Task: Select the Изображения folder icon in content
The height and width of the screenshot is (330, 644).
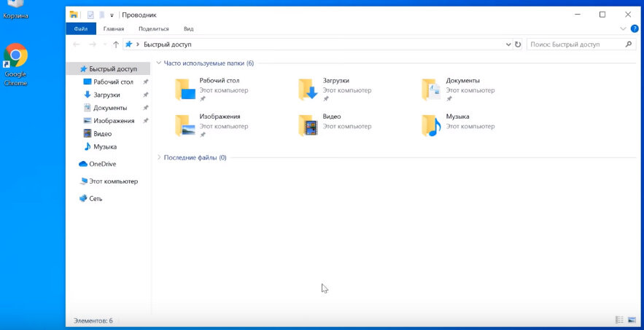Action: [185, 125]
